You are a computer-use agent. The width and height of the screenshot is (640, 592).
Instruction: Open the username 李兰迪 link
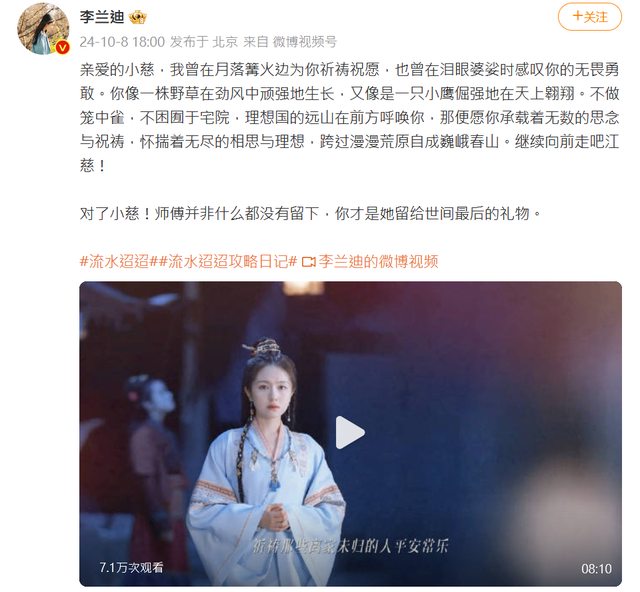click(x=102, y=17)
